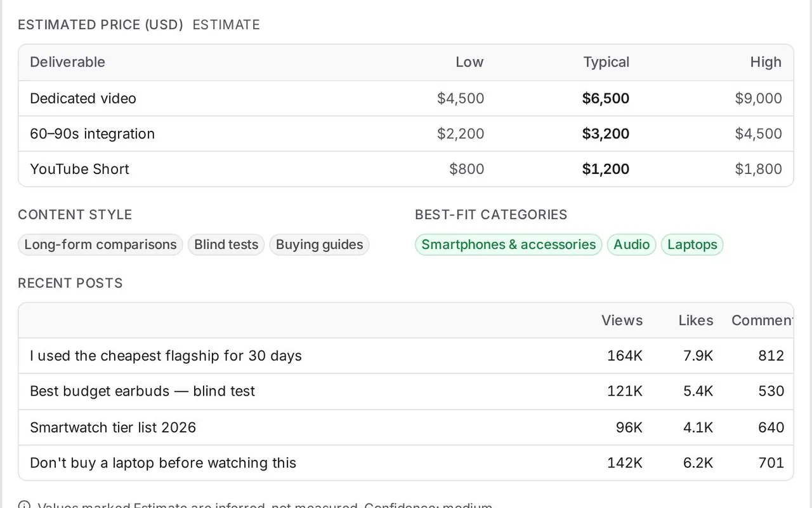Click the $3,200 typical price
812x508 pixels.
pyautogui.click(x=606, y=134)
